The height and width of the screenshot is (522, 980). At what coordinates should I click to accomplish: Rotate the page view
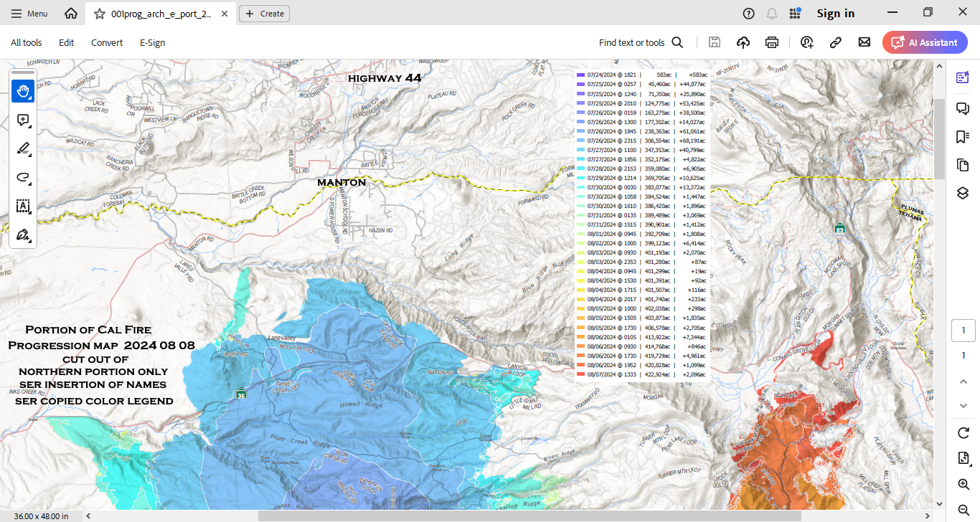click(x=963, y=433)
